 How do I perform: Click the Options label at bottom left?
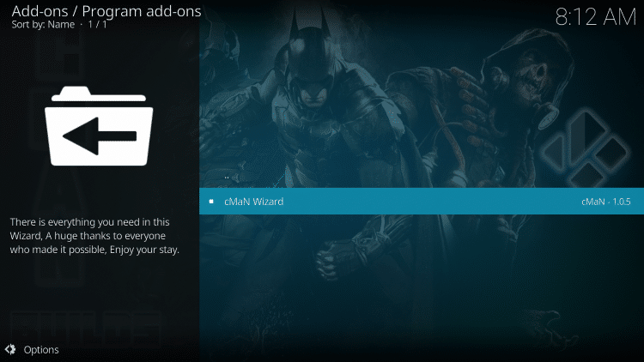41,349
